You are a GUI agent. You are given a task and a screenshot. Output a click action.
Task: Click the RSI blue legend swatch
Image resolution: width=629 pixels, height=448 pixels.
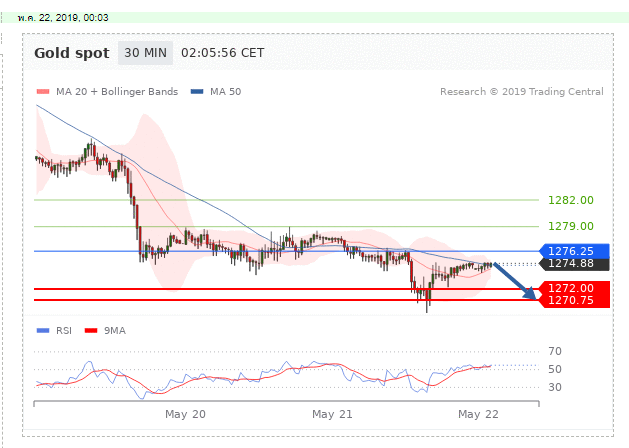click(43, 330)
